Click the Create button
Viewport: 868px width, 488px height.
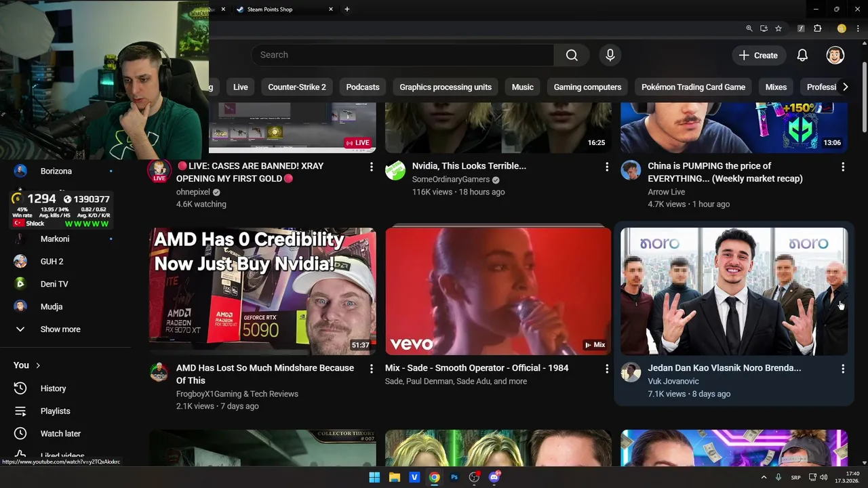[x=758, y=56]
